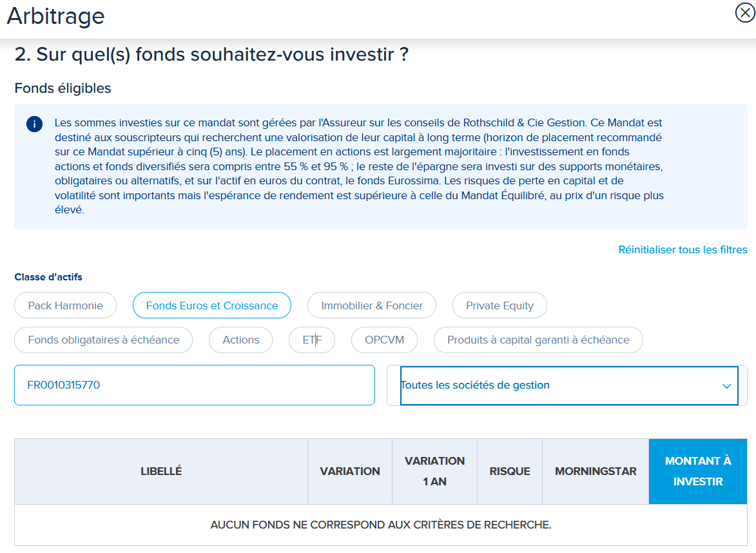Toggle the Immobilier & Foncier filter
This screenshot has height=553, width=756.
click(372, 306)
